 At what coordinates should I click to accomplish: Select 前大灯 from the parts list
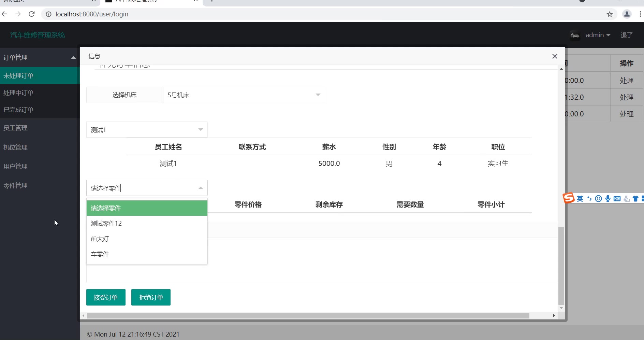click(147, 239)
